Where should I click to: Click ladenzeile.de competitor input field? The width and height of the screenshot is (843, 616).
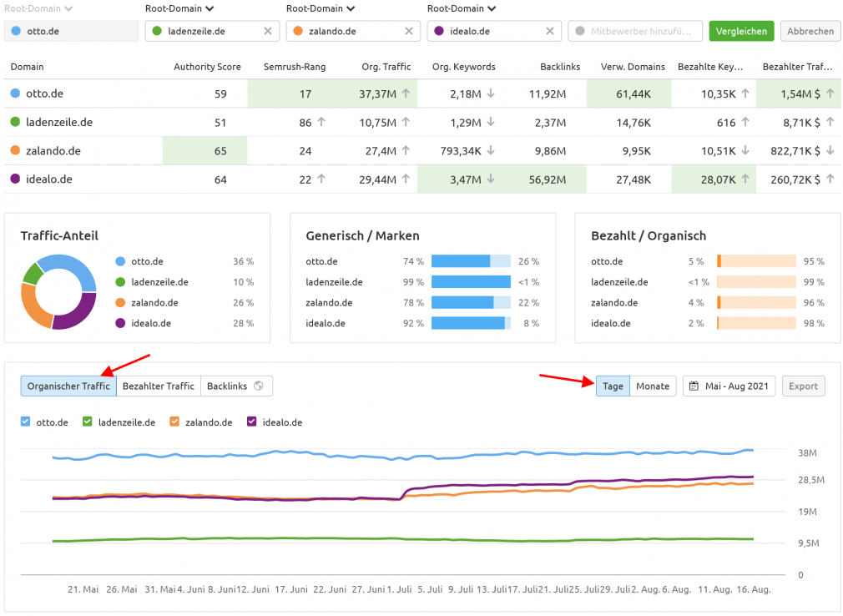212,31
